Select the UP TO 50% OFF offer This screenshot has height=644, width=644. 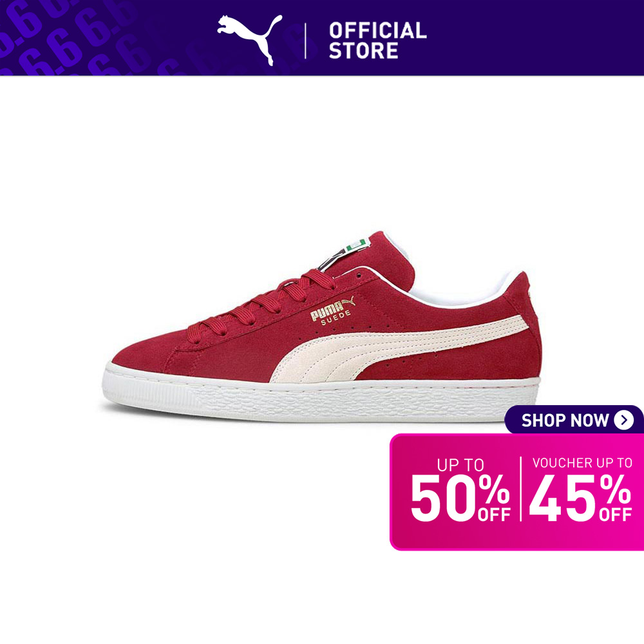pyautogui.click(x=460, y=489)
